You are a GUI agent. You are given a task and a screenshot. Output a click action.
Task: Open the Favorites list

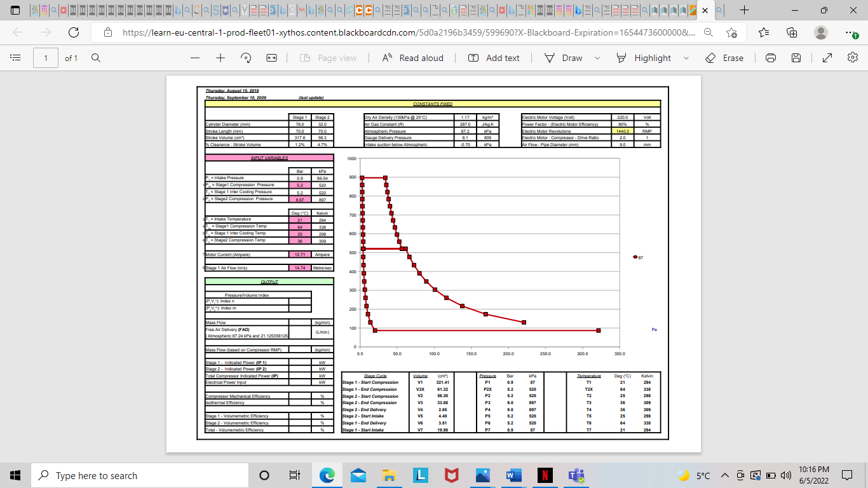(x=764, y=32)
